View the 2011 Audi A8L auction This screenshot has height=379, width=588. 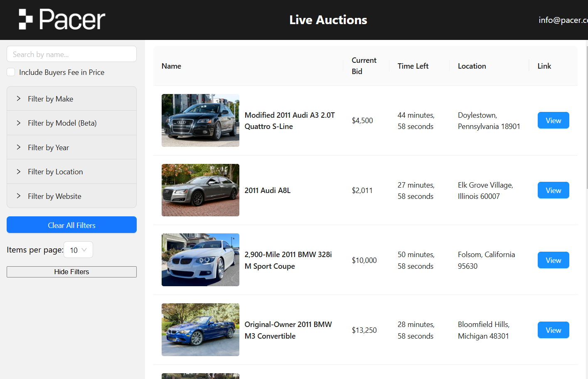coord(553,190)
